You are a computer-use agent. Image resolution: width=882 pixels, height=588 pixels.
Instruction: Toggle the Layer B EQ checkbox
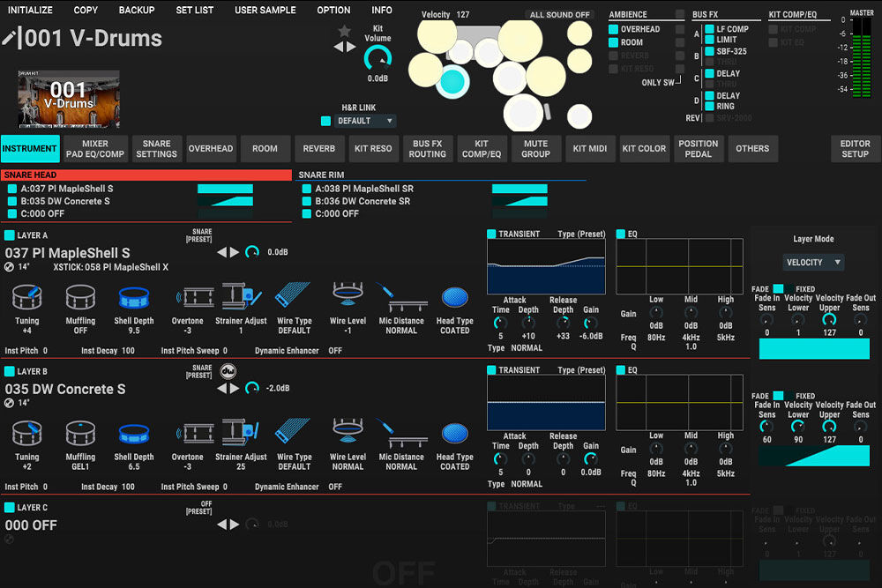(621, 370)
